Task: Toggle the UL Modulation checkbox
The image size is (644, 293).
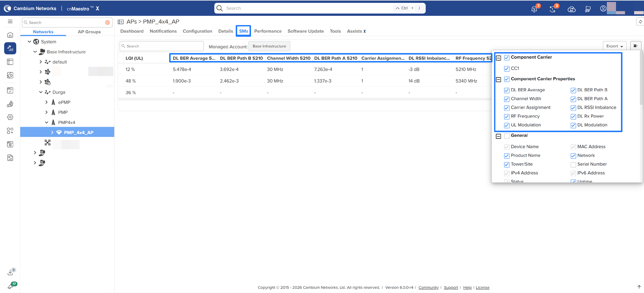Action: point(507,125)
